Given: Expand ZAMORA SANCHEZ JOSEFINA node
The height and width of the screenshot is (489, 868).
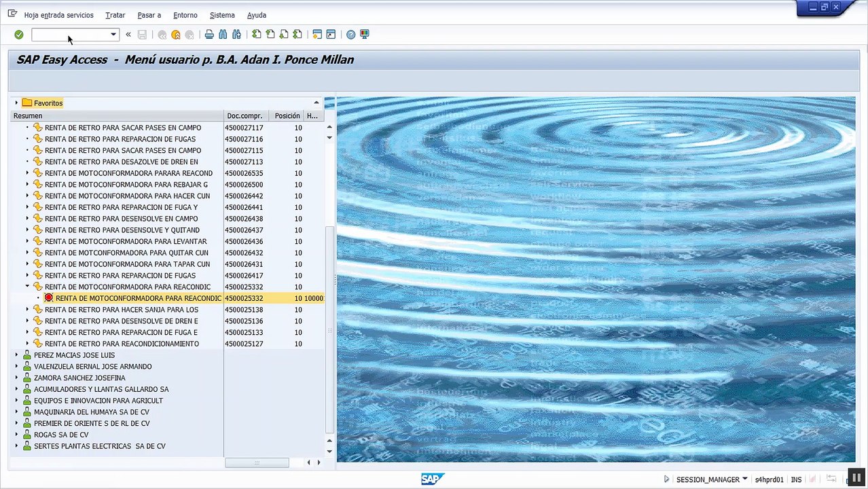Looking at the screenshot, I should (x=16, y=378).
